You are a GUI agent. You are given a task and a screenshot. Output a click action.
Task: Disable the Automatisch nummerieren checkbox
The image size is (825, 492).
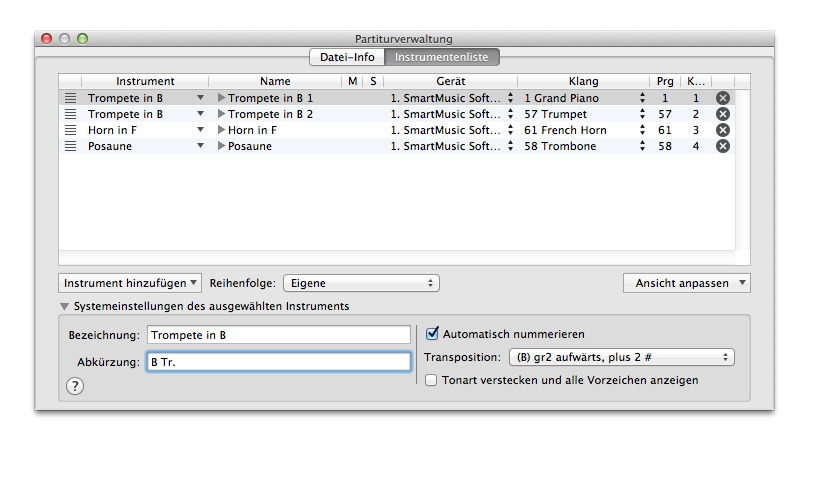pyautogui.click(x=433, y=334)
